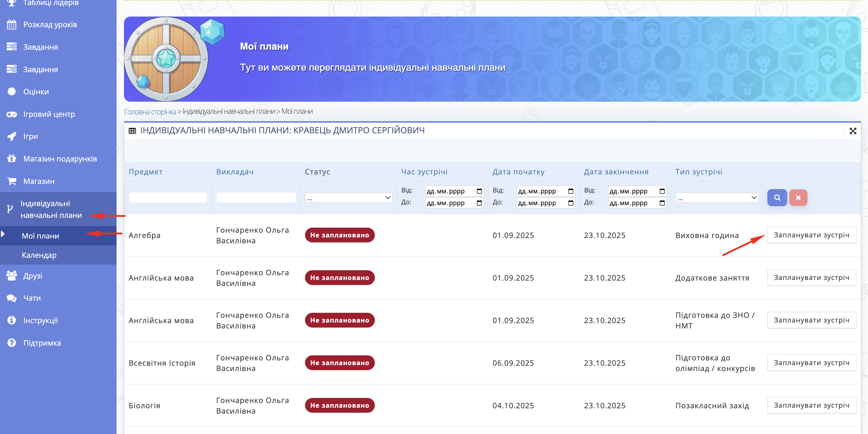The width and height of the screenshot is (868, 434).
Task: Open calendar picker for Час зустрічі Від date
Action: [479, 191]
